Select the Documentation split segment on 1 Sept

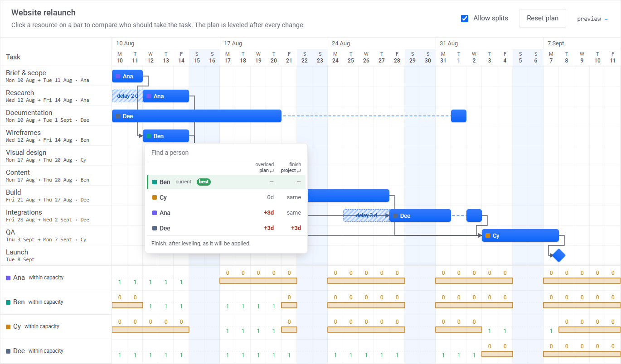tap(459, 116)
